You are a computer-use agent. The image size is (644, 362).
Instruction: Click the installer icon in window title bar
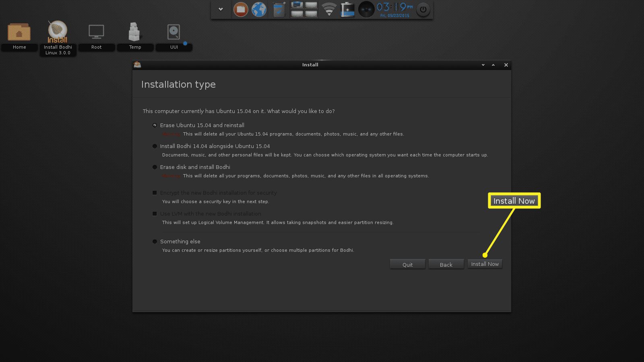pyautogui.click(x=137, y=64)
